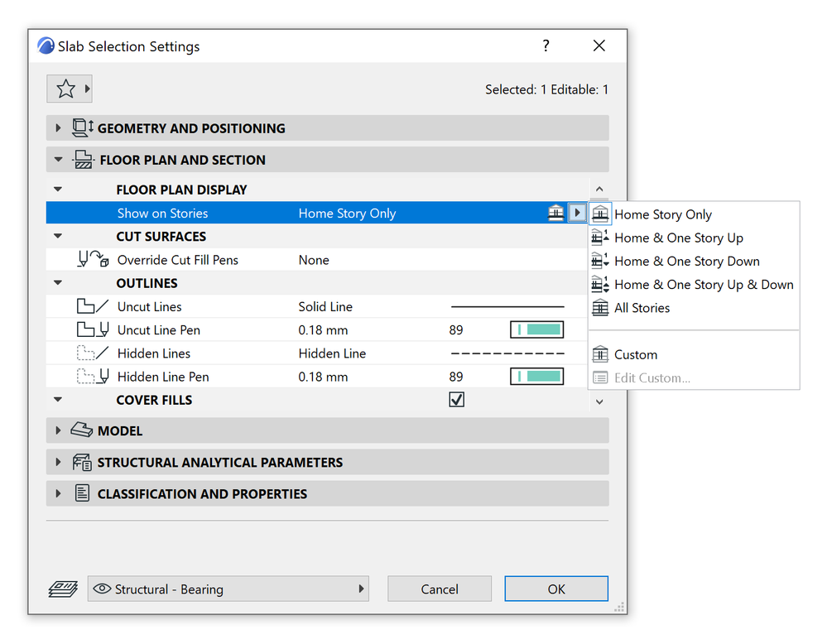This screenshot has width=827, height=644.
Task: Collapse the Floor Plan Display group
Action: (x=58, y=190)
